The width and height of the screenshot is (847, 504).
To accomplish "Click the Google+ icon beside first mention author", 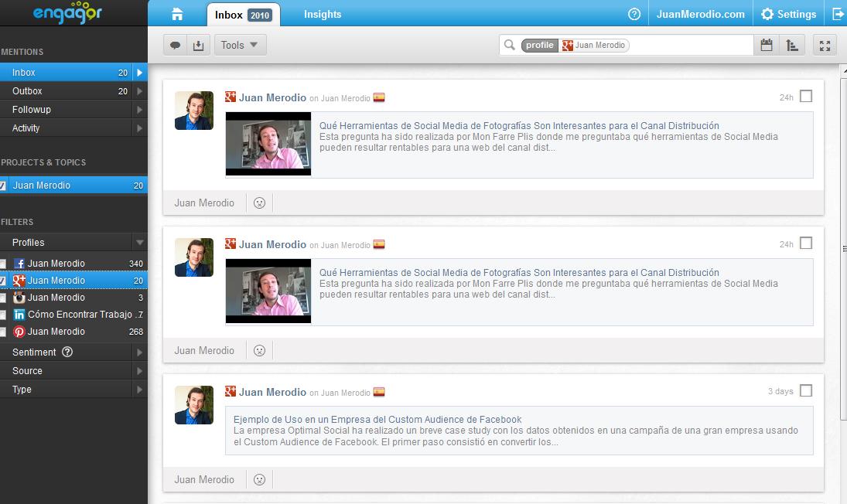I will [x=231, y=97].
